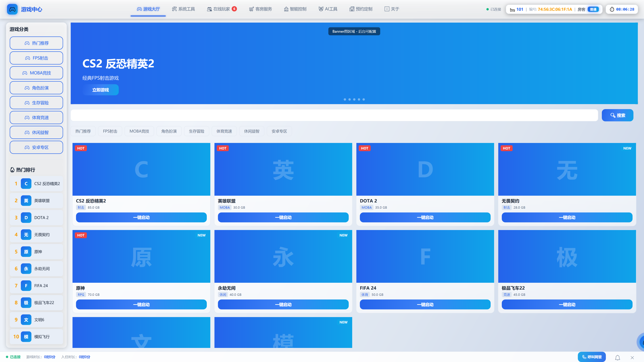644x362 pixels.
Task: Open 模拟飞行 ranking icon in 热门排行
Action: point(26,337)
